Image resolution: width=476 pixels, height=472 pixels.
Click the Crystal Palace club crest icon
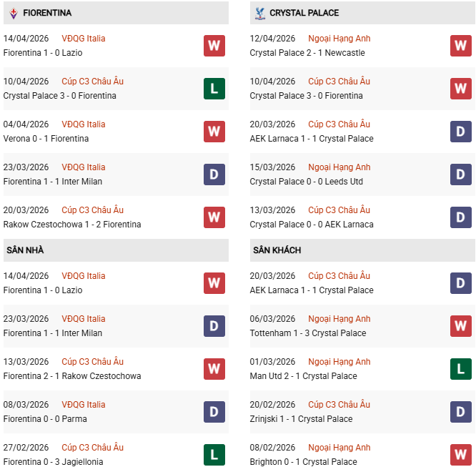[x=259, y=13]
